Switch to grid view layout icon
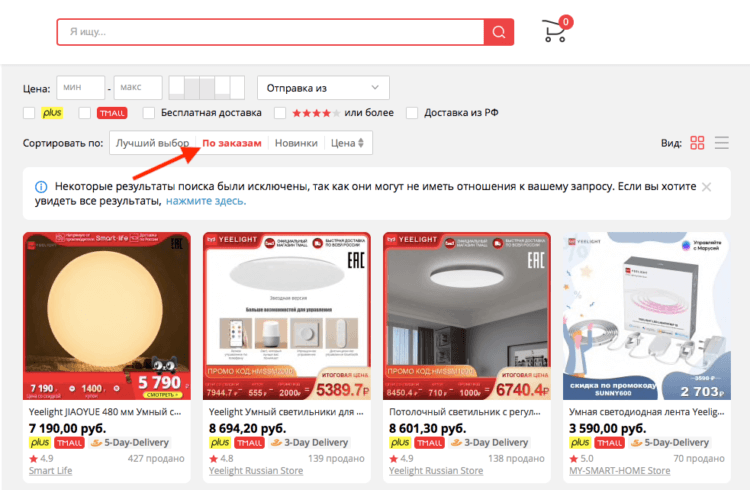This screenshot has width=750, height=490. click(x=697, y=143)
